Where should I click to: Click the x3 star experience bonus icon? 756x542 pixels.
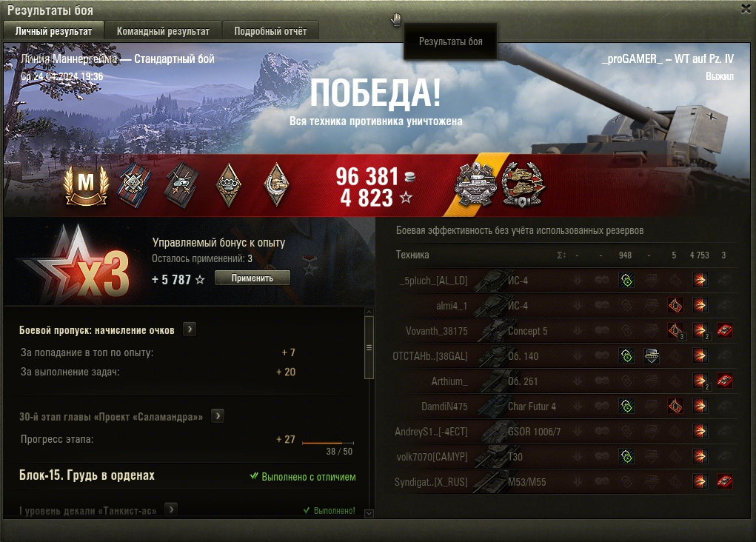tap(77, 265)
